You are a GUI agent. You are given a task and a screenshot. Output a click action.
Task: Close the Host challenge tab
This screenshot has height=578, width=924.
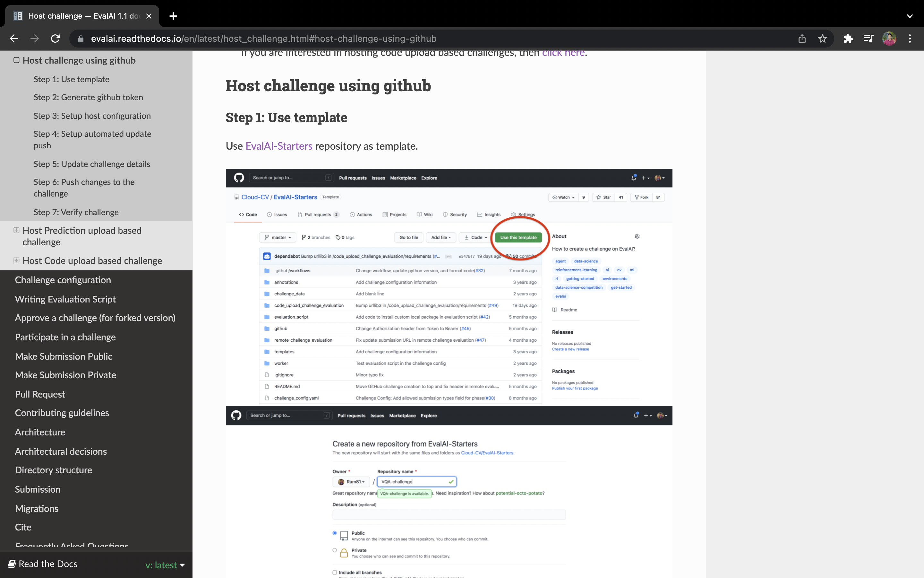point(149,16)
